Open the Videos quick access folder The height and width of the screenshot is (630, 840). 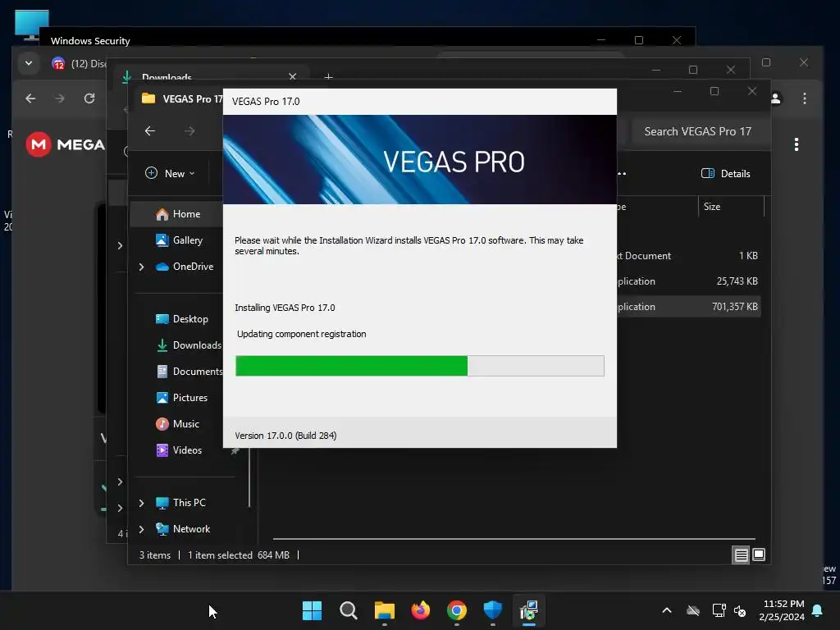pos(179,450)
